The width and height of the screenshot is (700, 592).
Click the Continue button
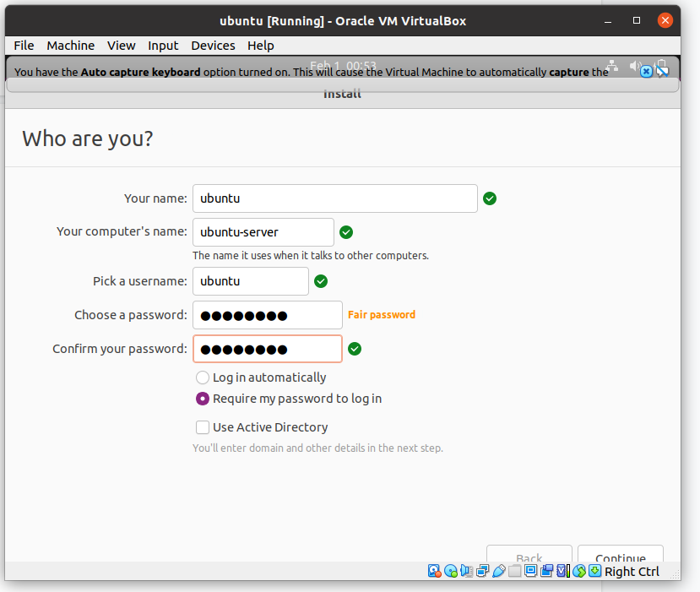tap(620, 554)
